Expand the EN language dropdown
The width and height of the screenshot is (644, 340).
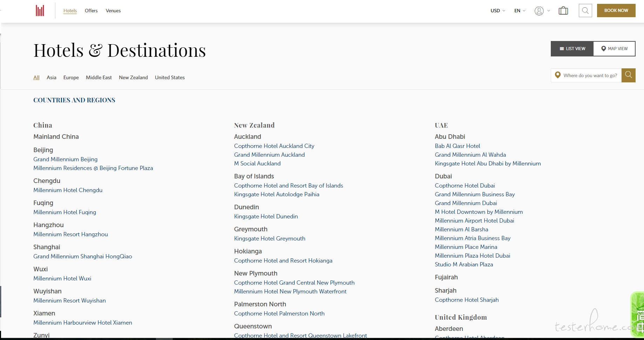(x=520, y=11)
